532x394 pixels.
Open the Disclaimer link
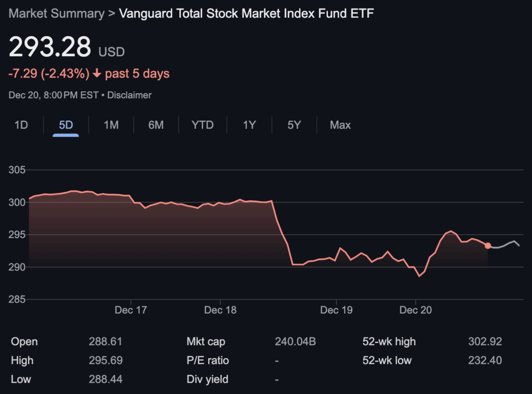(x=129, y=95)
